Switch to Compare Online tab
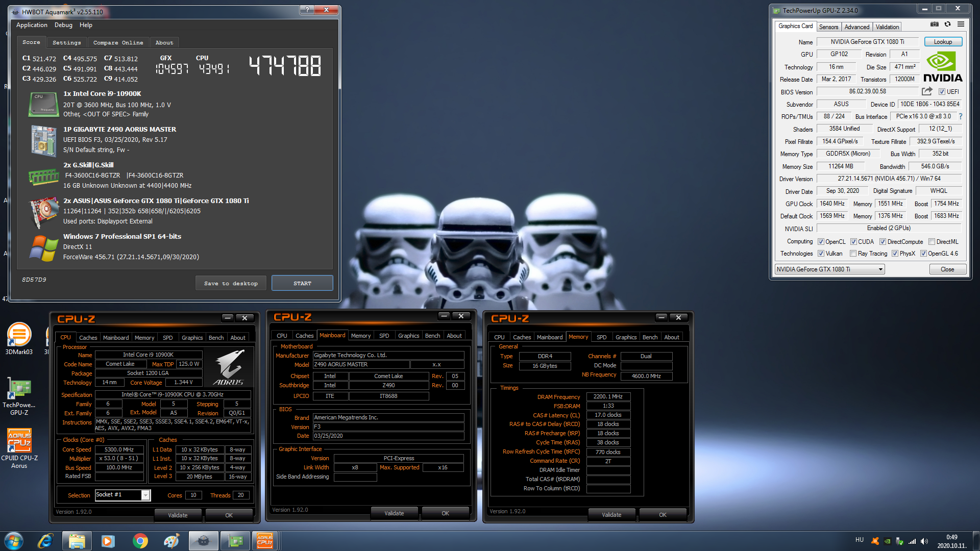Screen dimensions: 980x551 click(x=118, y=43)
